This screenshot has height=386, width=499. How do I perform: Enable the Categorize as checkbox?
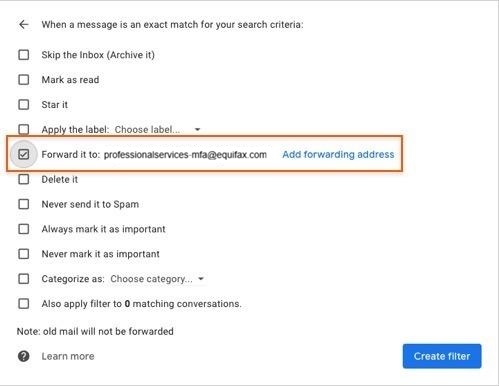[x=24, y=279]
